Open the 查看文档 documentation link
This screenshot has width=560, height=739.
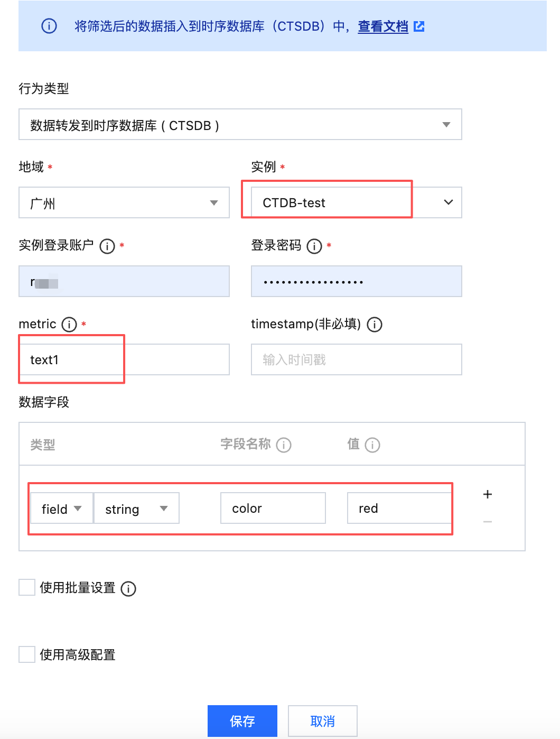[383, 26]
